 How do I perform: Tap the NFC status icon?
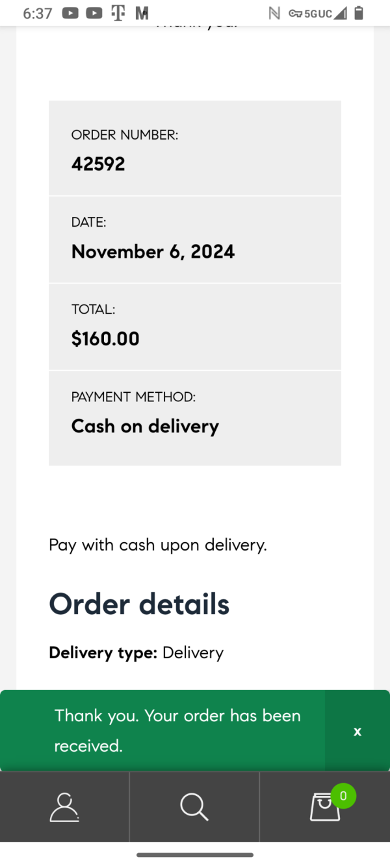coord(274,12)
